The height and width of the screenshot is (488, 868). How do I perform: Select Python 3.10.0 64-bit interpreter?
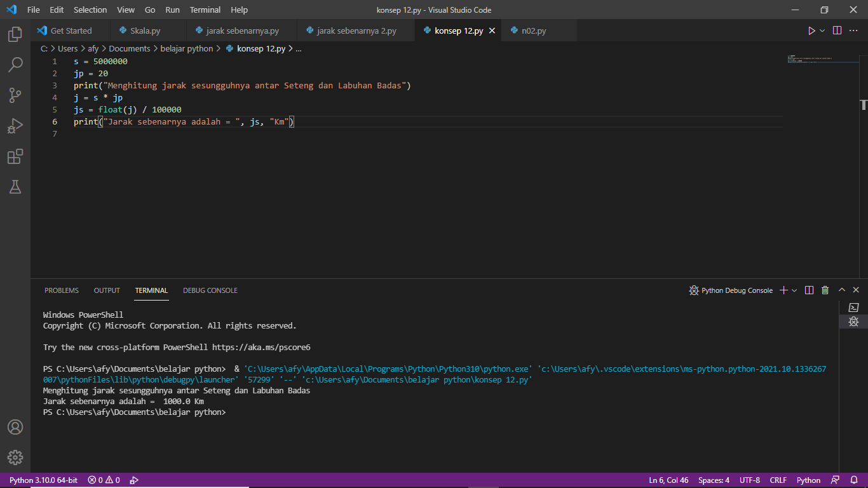click(x=43, y=480)
